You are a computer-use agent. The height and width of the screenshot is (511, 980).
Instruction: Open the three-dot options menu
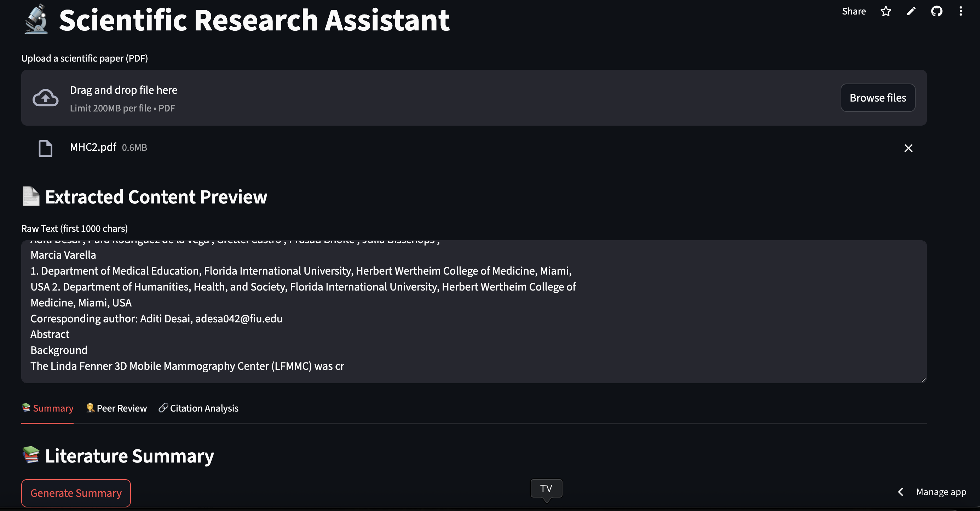coord(961,11)
